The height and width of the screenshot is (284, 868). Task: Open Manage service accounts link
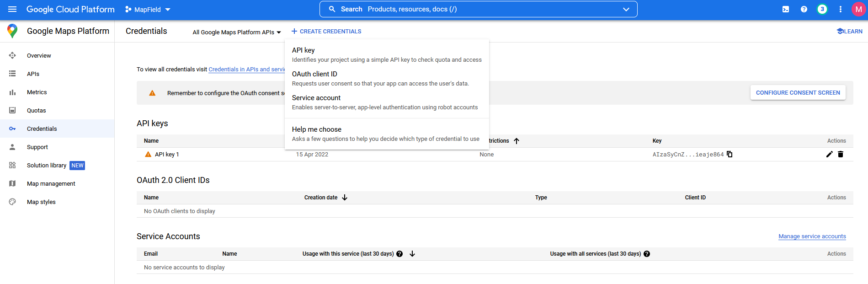[x=812, y=236]
